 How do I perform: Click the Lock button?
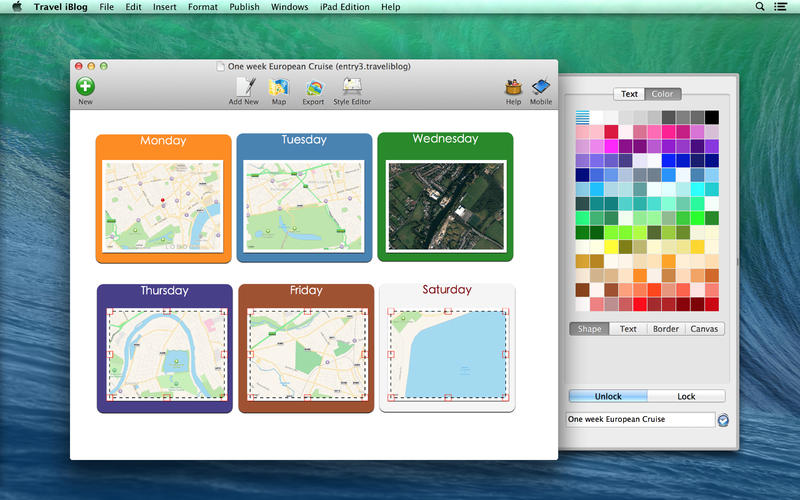pyautogui.click(x=686, y=396)
